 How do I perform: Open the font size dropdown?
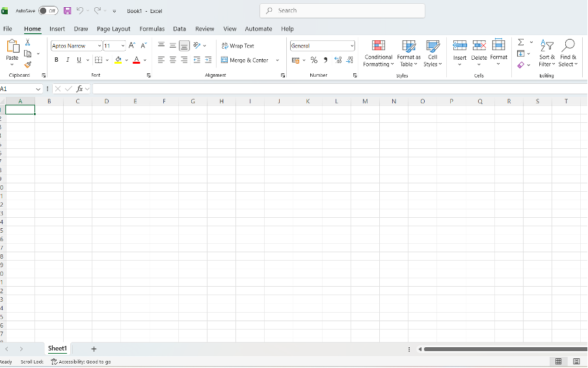pos(123,46)
